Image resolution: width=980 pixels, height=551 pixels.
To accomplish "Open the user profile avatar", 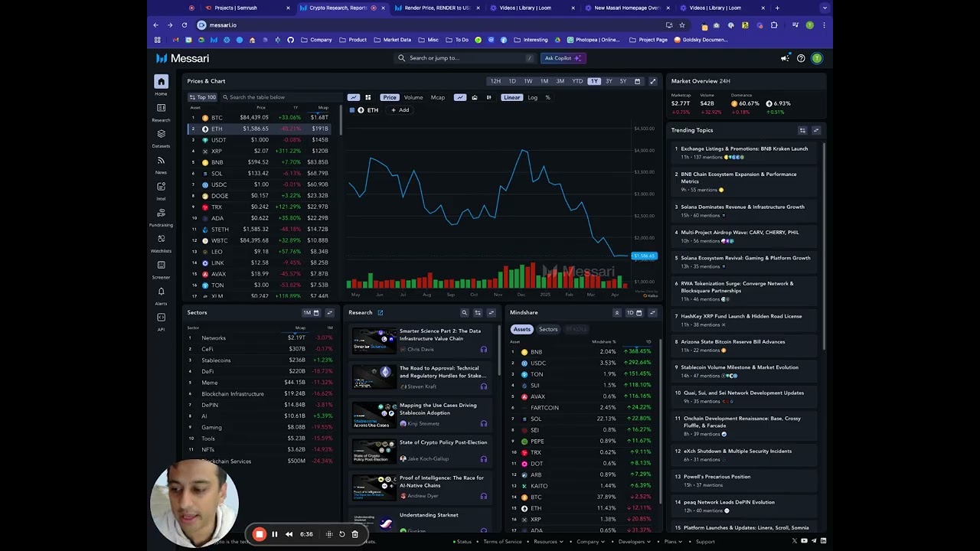I will click(x=817, y=58).
